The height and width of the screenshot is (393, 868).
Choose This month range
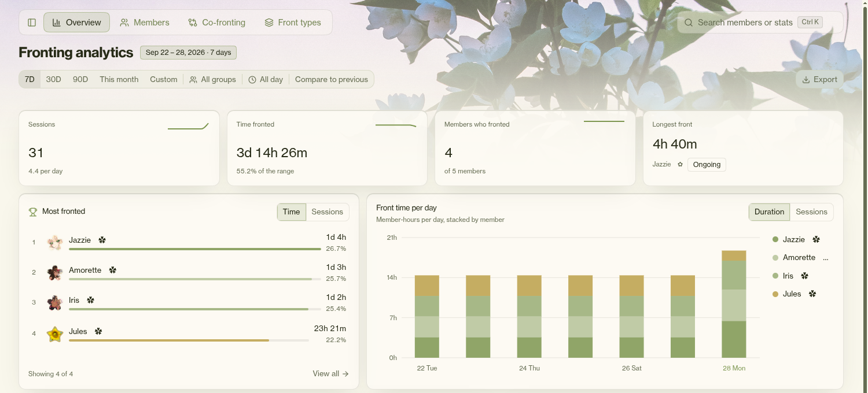click(x=119, y=79)
